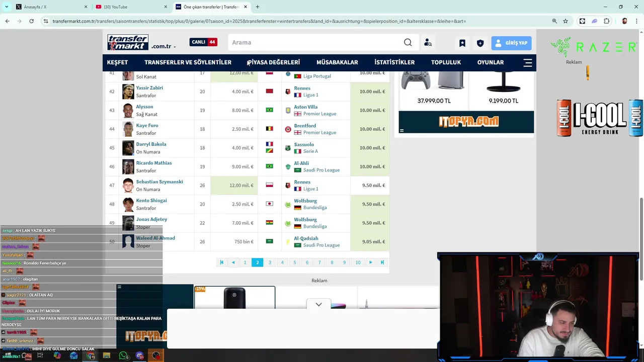
Task: Open WhatsApp from the taskbar
Action: [x=123, y=355]
